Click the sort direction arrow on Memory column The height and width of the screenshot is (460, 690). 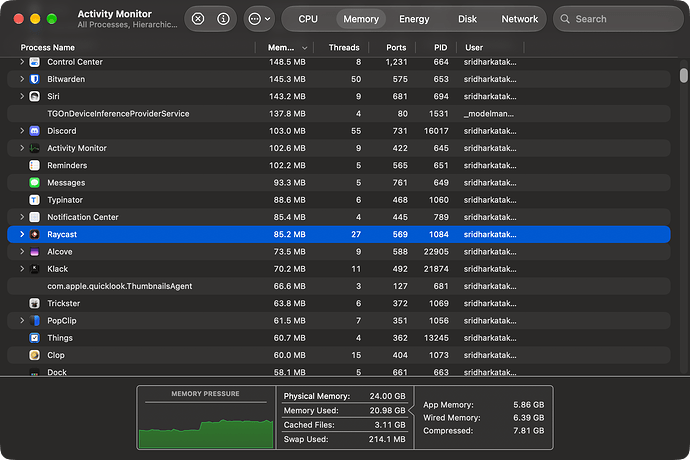[305, 48]
